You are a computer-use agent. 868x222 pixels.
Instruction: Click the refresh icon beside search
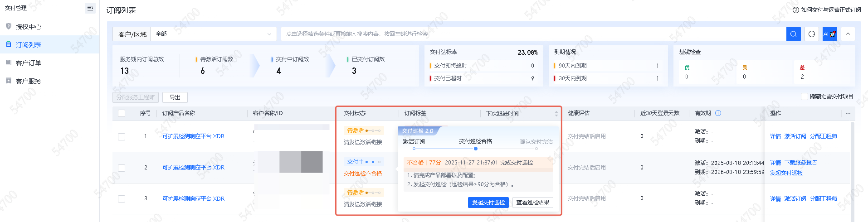pos(812,34)
